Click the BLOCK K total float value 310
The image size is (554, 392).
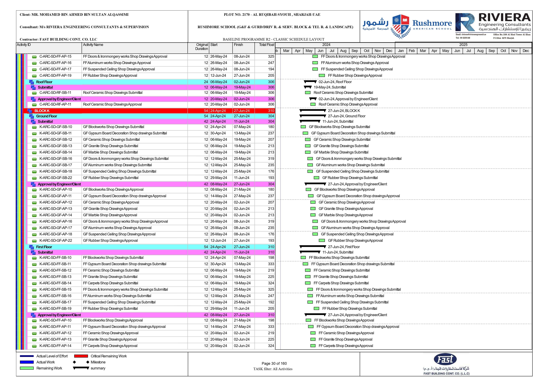click(x=271, y=111)
